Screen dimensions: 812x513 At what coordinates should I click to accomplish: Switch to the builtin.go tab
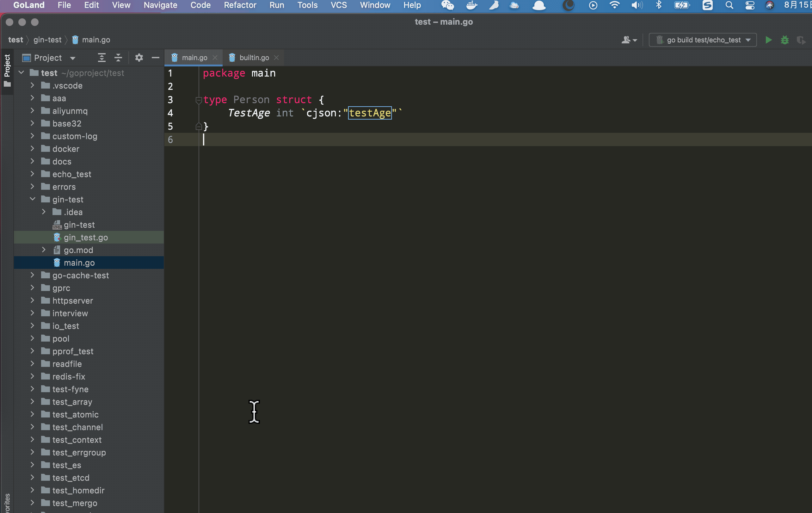tap(255, 57)
